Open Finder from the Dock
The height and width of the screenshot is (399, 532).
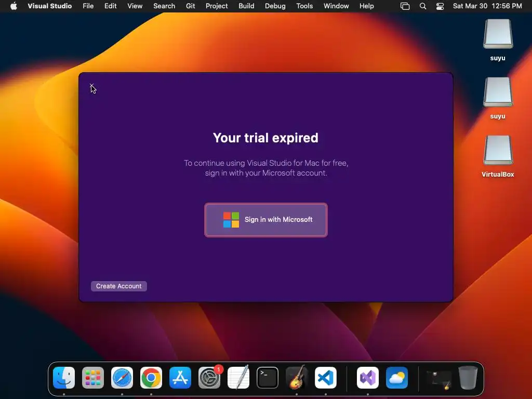coord(64,378)
